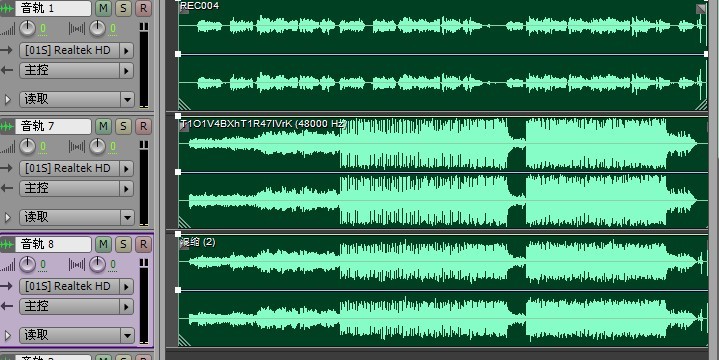This screenshot has height=360, width=719.
Task: Mute track 音轨 1
Action: (103, 8)
